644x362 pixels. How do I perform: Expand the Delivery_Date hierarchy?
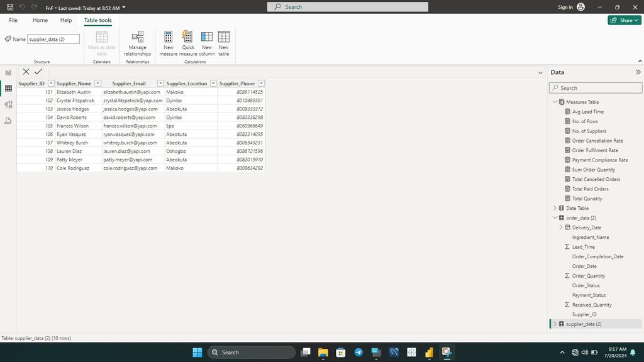(x=560, y=228)
